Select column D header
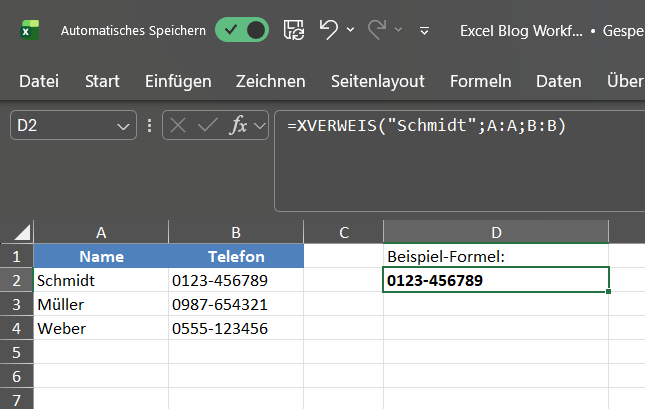This screenshot has width=645, height=409. click(x=496, y=232)
